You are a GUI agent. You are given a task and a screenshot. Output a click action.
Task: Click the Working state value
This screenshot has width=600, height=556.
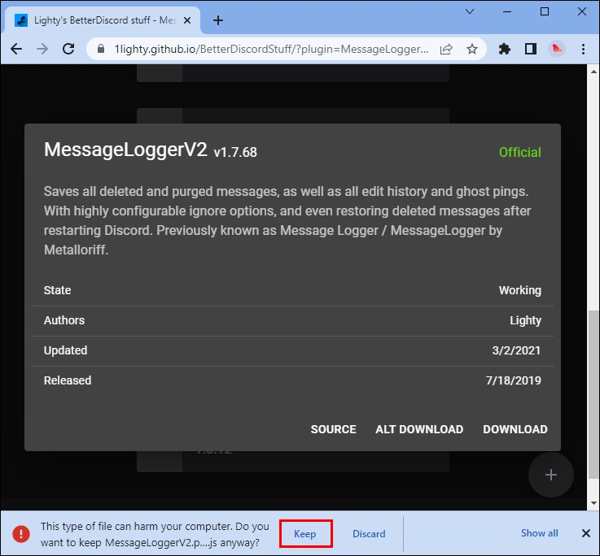tap(520, 290)
